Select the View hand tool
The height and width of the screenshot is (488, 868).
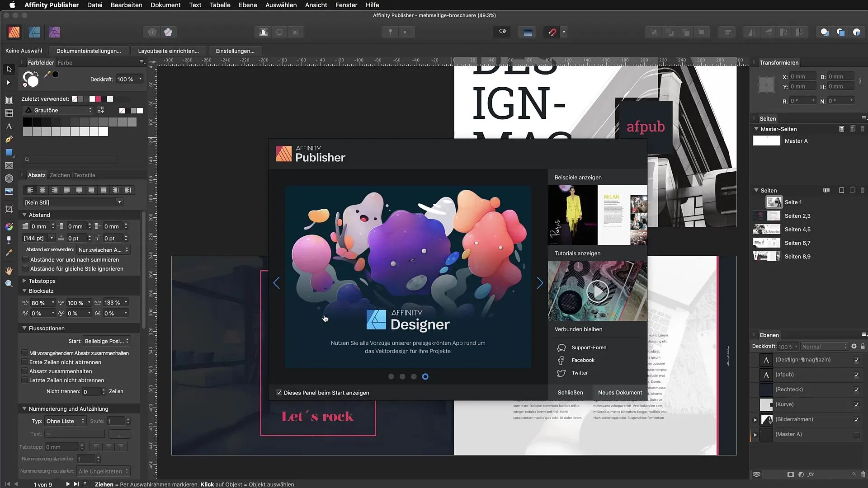[x=9, y=271]
